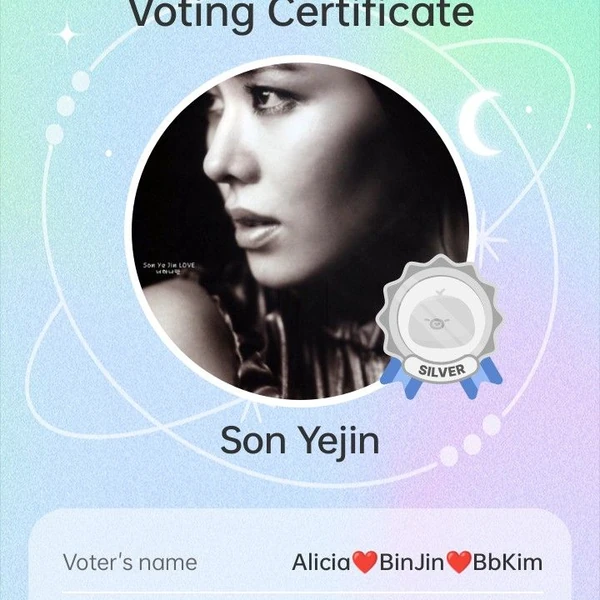Tap the SILVER banner label on badge
The width and height of the screenshot is (600, 600).
pyautogui.click(x=442, y=370)
